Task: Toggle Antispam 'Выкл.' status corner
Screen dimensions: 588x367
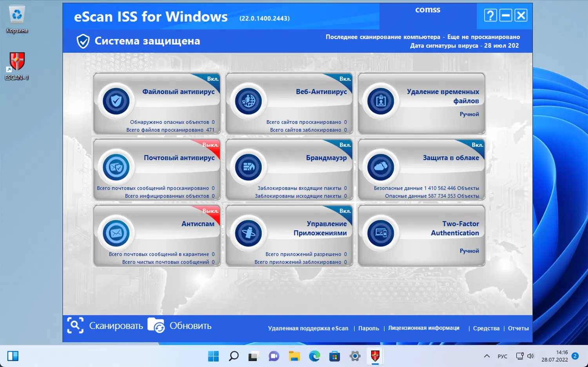Action: (x=211, y=211)
